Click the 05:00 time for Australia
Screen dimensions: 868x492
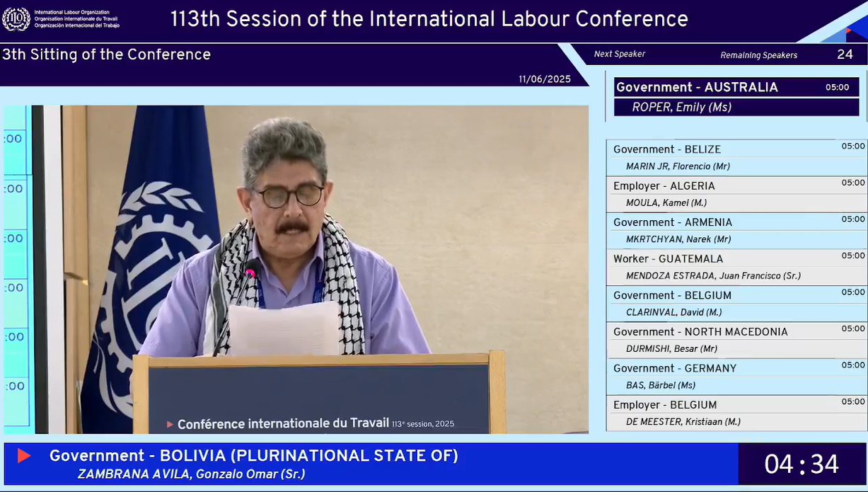[837, 88]
